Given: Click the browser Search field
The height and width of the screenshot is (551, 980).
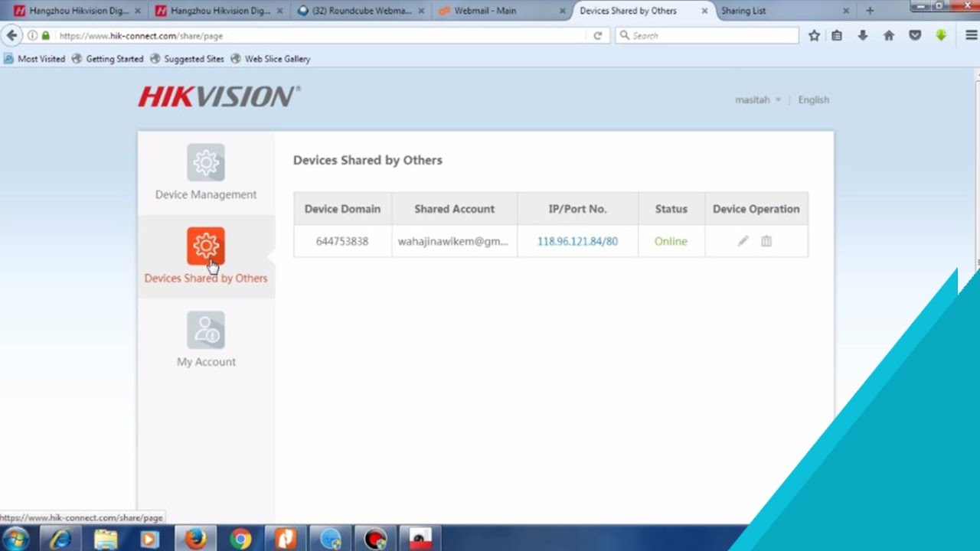Looking at the screenshot, I should click(x=707, y=35).
